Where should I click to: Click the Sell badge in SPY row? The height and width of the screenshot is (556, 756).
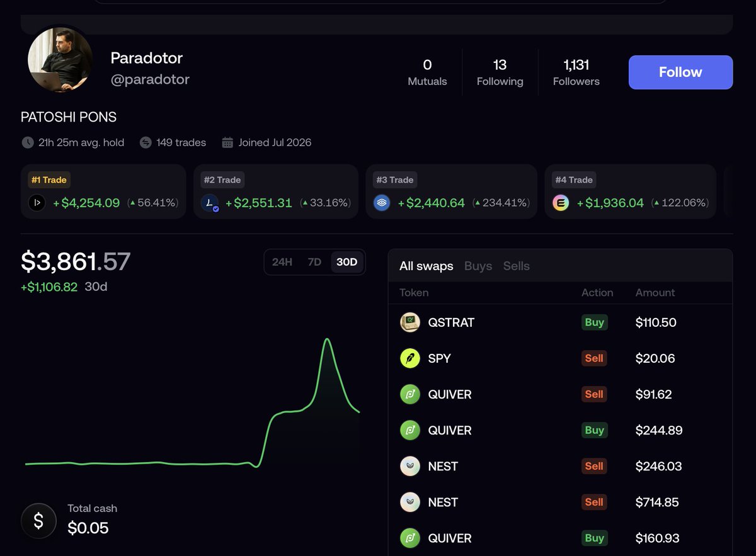(x=594, y=358)
